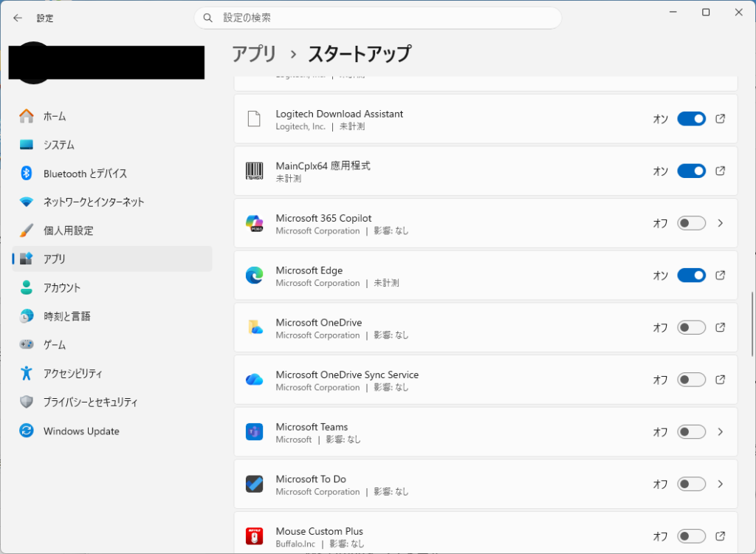Open ゲーム settings section

(x=112, y=344)
